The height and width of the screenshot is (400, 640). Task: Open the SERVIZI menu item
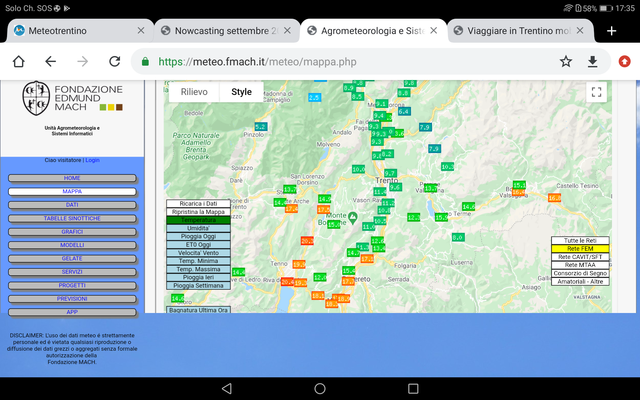(72, 272)
